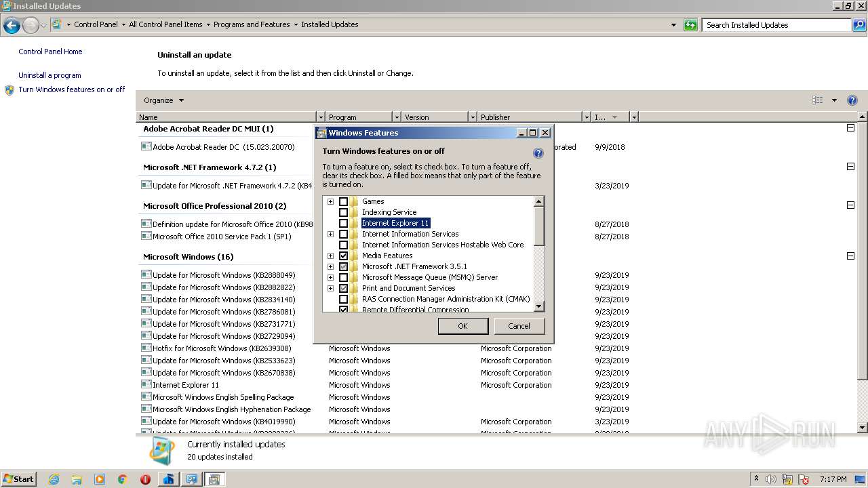Open Google Chrome from taskbar
Screen dimensions: 868x488
point(123,479)
